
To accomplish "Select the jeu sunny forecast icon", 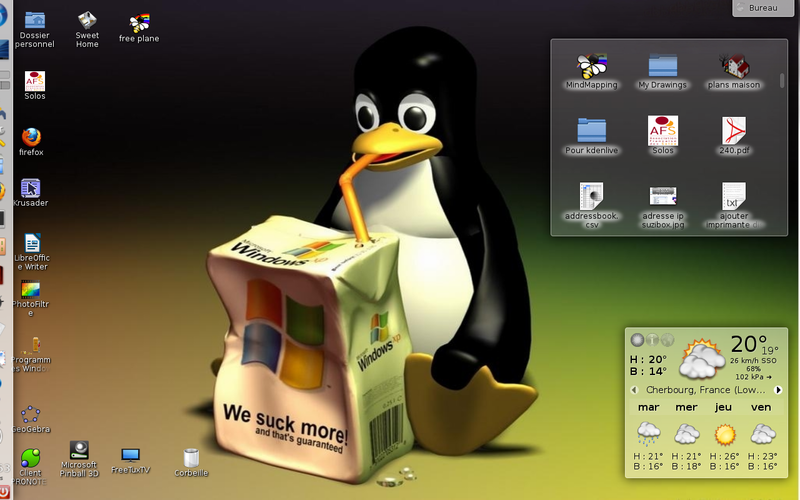I will 725,435.
